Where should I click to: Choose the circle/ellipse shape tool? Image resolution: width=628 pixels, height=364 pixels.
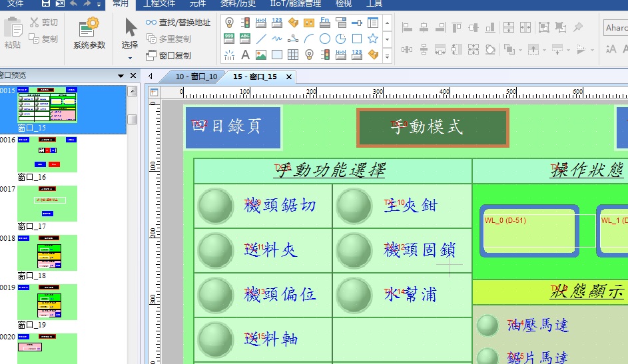point(325,39)
